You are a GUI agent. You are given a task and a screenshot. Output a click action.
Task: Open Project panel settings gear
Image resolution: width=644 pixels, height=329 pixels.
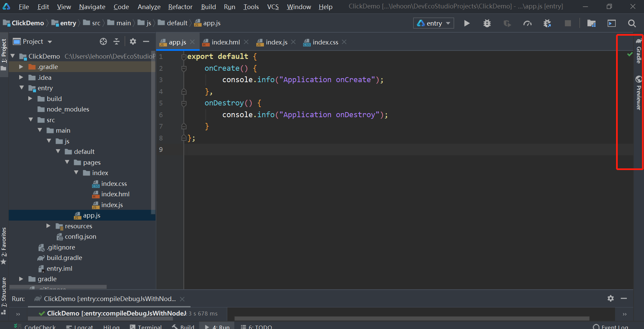[133, 41]
